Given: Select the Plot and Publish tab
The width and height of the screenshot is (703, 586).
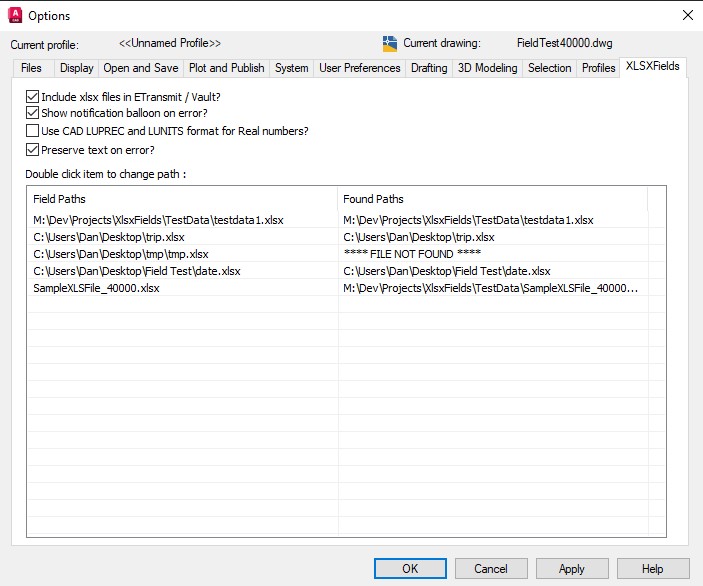Looking at the screenshot, I should click(227, 68).
